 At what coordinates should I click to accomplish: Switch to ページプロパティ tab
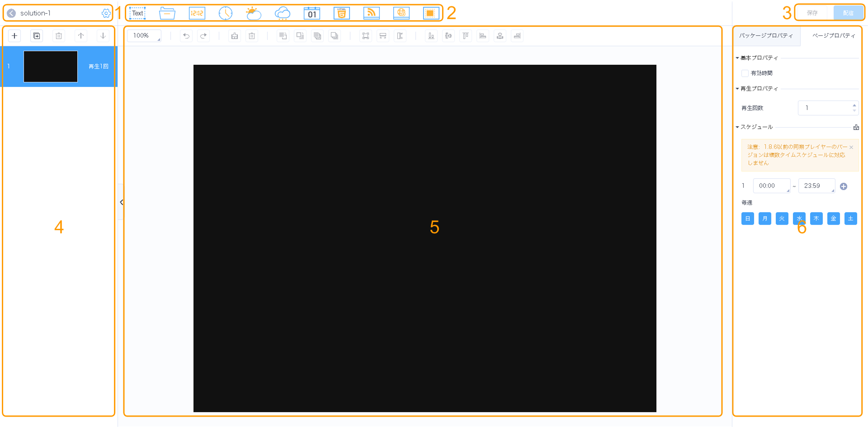833,36
